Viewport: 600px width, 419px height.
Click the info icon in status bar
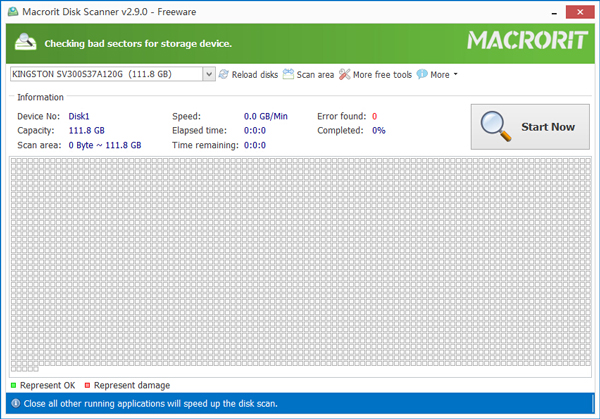click(x=16, y=403)
